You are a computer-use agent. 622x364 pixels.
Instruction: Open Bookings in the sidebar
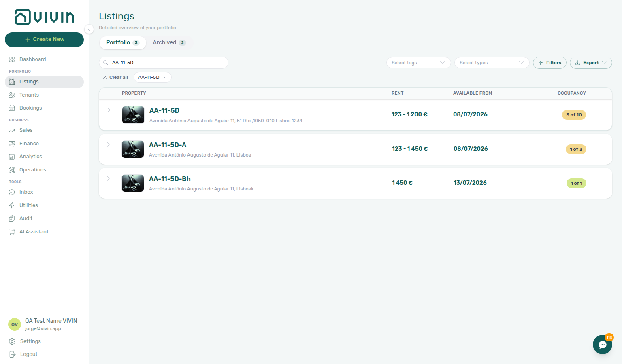[44, 108]
